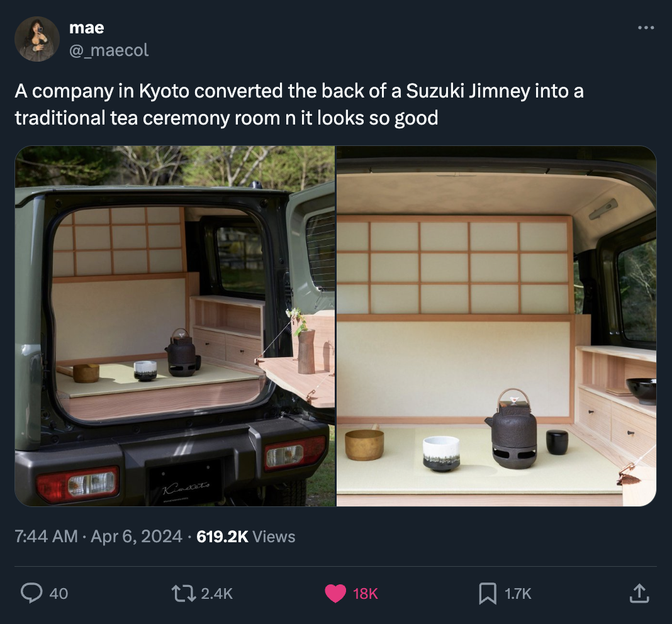
Task: Open mae's profile avatar
Action: click(x=37, y=39)
